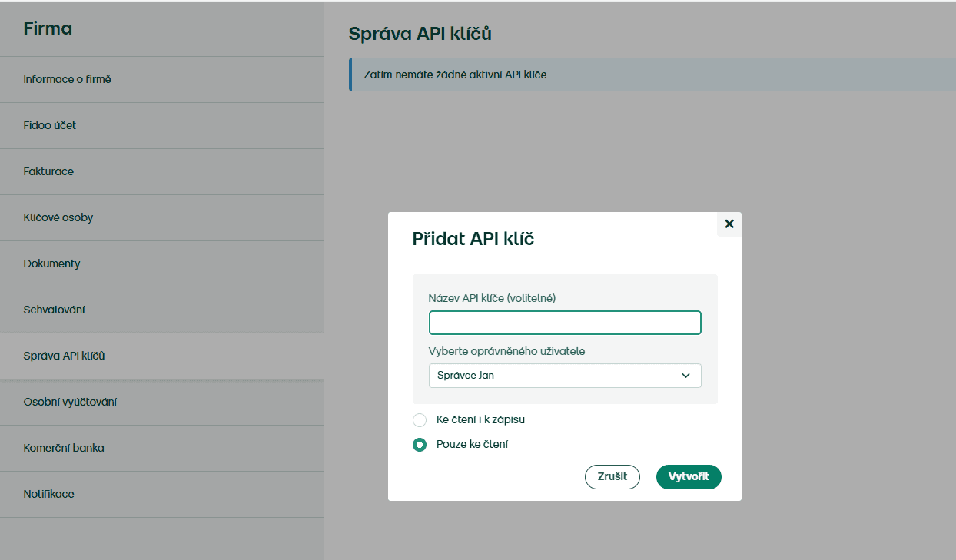The height and width of the screenshot is (560, 956).
Task: Open the authorized user dropdown 'Správce Jan'
Action: 564,376
